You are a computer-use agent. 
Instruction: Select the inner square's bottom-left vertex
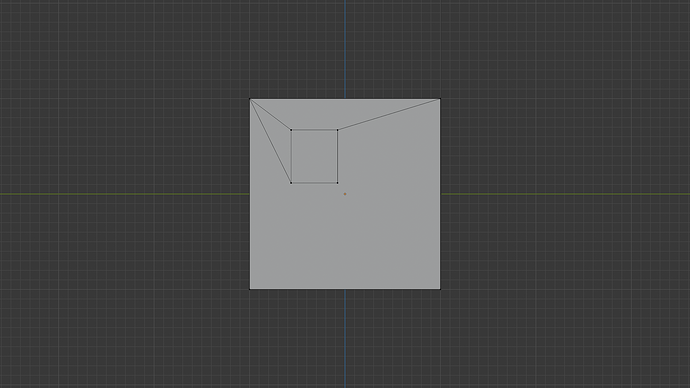(291, 183)
